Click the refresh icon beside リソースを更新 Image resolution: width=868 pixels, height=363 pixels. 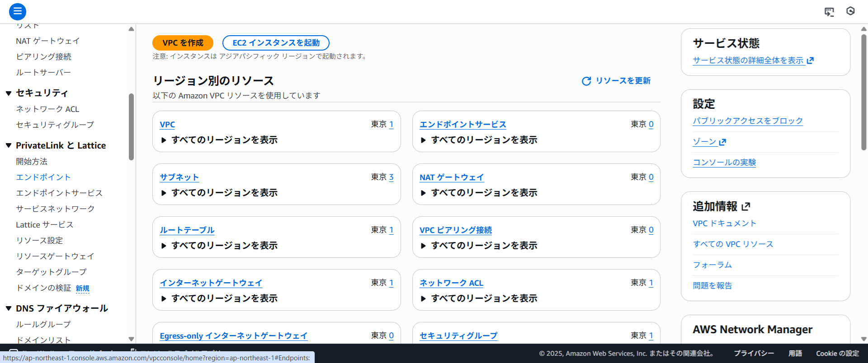586,81
